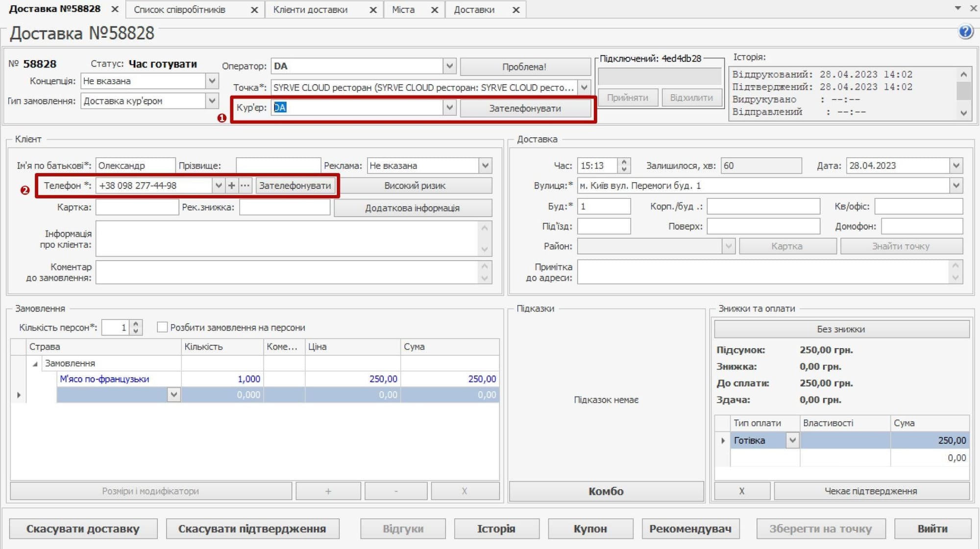Click Скасувати доставку button

[83, 529]
